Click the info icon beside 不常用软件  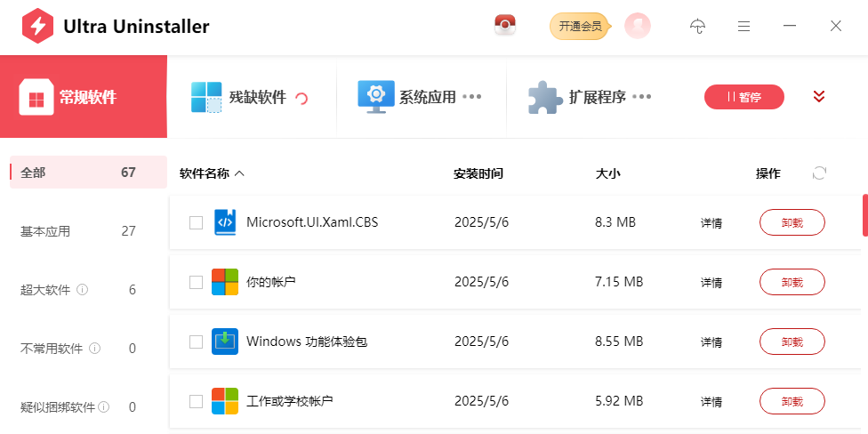[x=94, y=349]
